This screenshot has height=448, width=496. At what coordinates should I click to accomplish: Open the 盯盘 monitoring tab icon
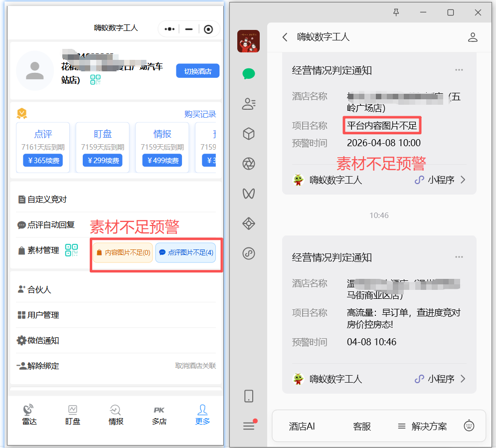72,410
